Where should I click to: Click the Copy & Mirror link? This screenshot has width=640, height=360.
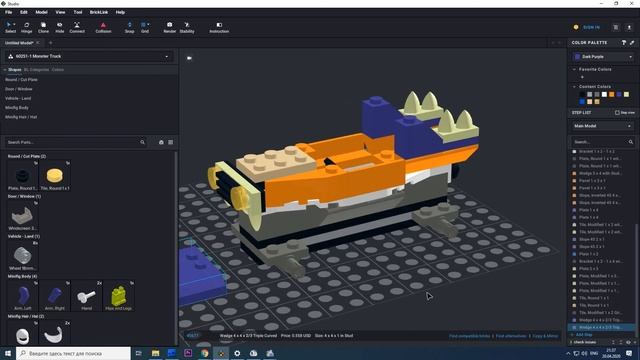point(545,336)
